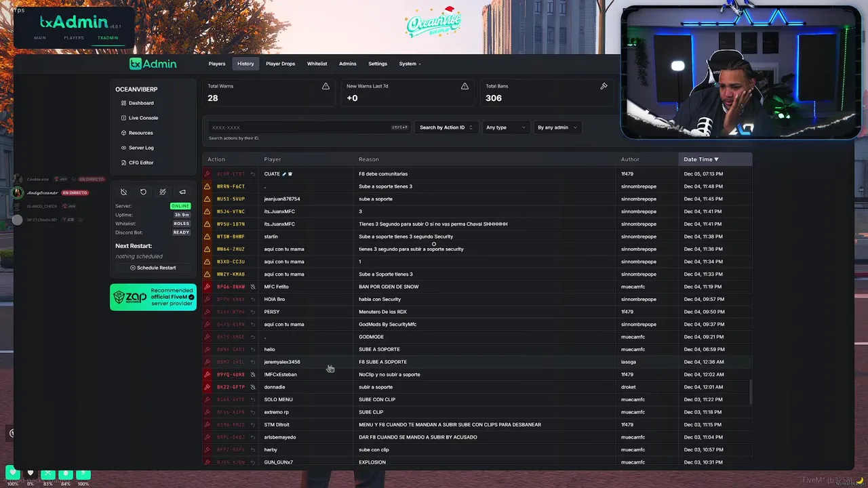This screenshot has width=868, height=488.
Task: Click the revoke arrow icon beside HOIA Bro
Action: click(x=253, y=299)
